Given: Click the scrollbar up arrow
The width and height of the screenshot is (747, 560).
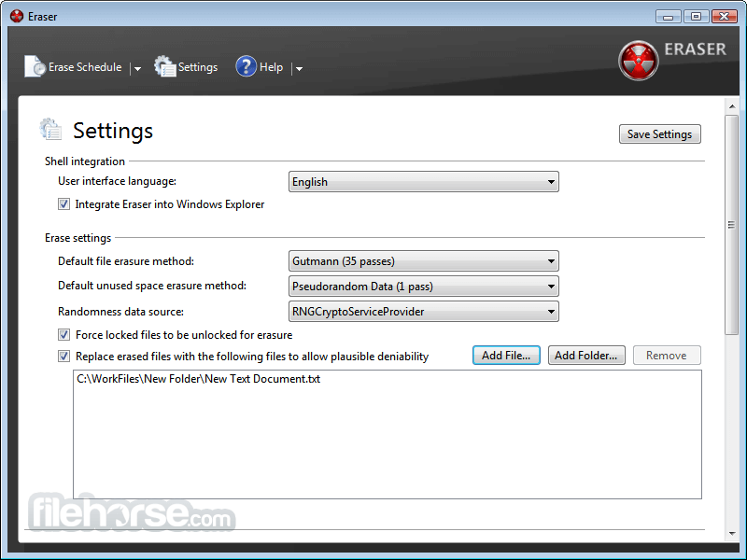Looking at the screenshot, I should pos(732,106).
